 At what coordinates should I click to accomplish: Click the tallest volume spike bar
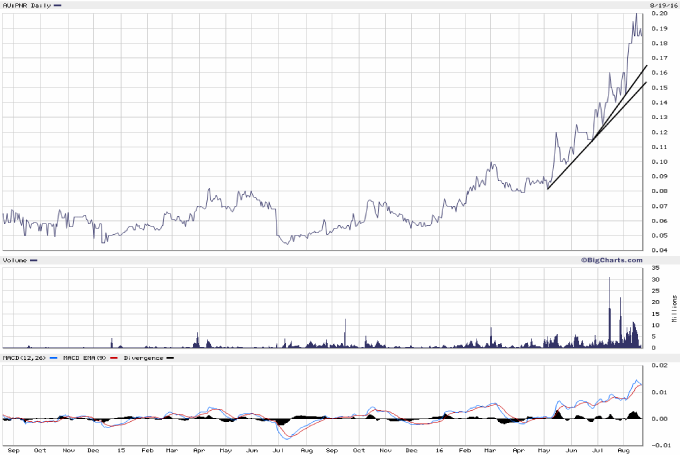pyautogui.click(x=610, y=312)
